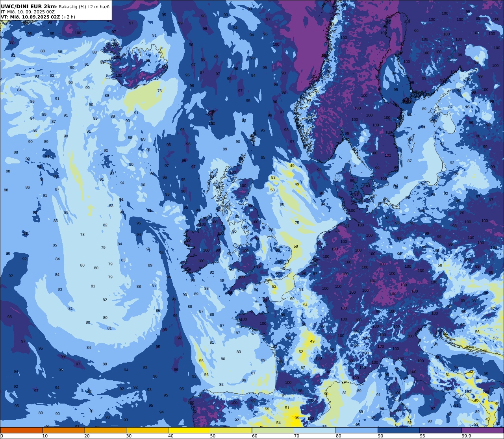Click the humidity value "42" over the Balkans
Image resolution: width=504 pixels, height=439 pixels.
471,372
